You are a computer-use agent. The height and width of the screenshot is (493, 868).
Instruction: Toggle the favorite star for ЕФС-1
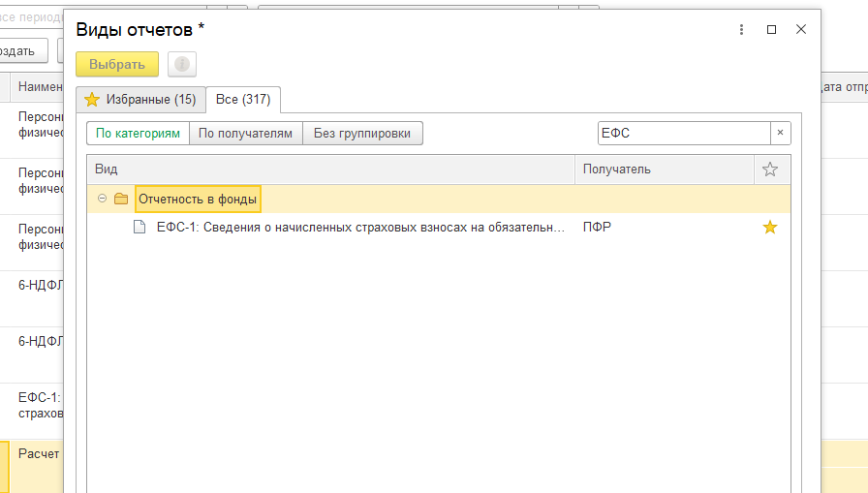pos(770,227)
